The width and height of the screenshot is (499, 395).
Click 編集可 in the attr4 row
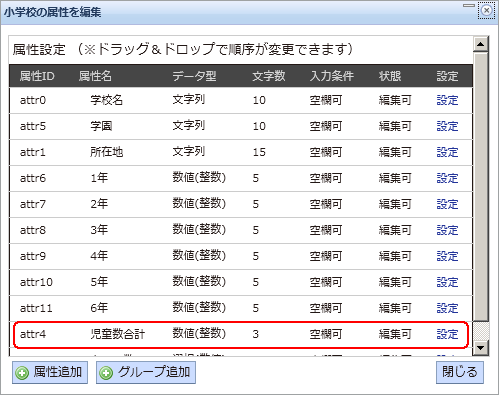click(395, 334)
